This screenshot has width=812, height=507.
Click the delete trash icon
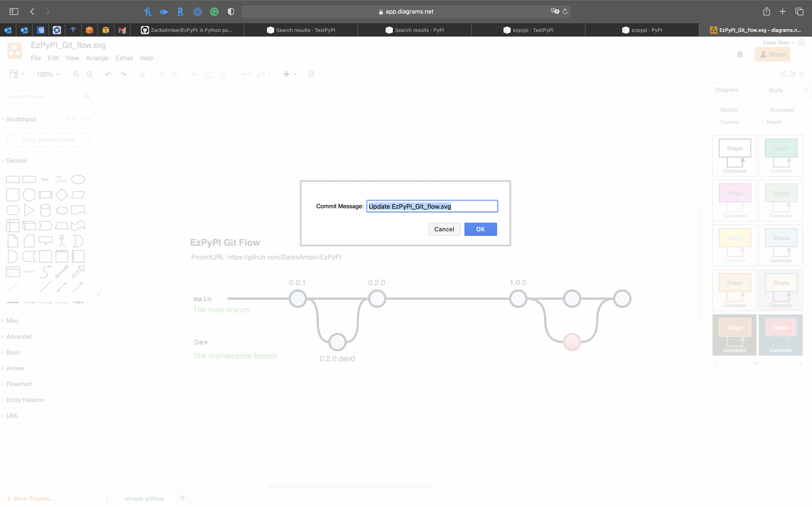pyautogui.click(x=142, y=74)
